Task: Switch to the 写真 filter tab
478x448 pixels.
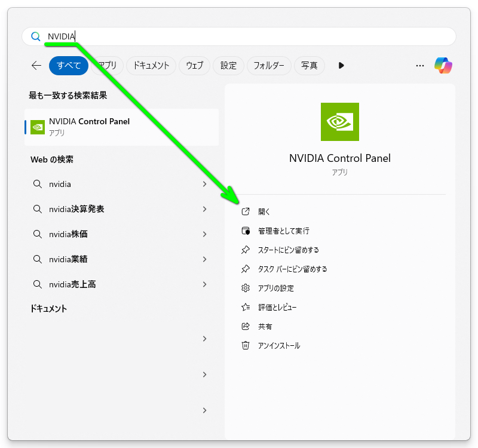Action: pos(310,66)
